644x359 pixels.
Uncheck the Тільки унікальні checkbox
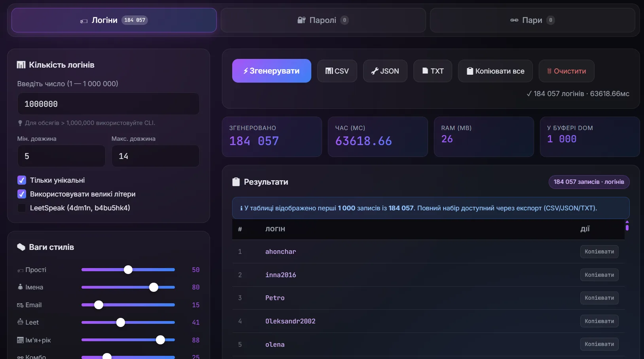click(x=22, y=180)
